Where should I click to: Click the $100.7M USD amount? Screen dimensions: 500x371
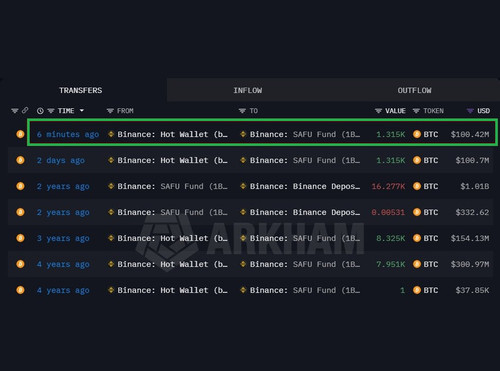point(472,160)
